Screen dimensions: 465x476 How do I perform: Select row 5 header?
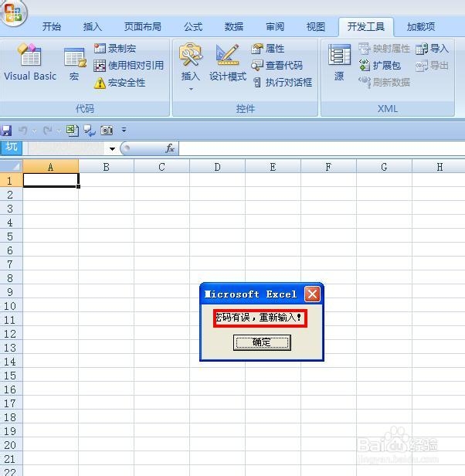click(x=11, y=236)
